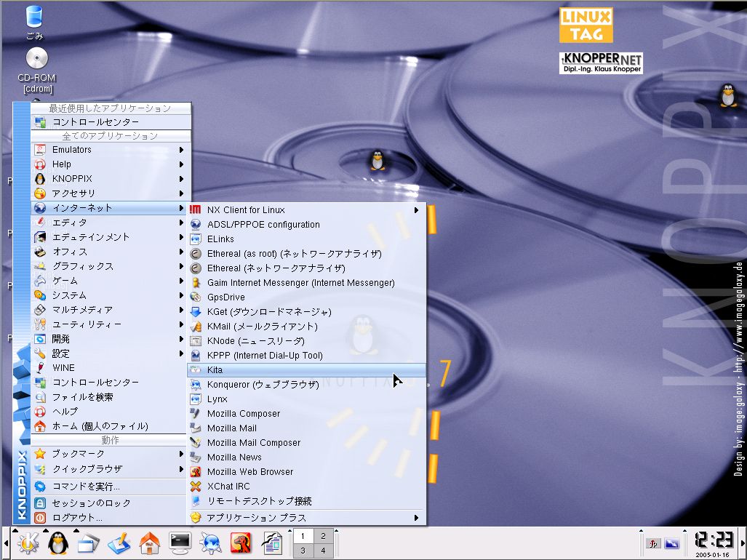Switch to virtual desktop 2
This screenshot has height=560, width=747.
tap(323, 536)
